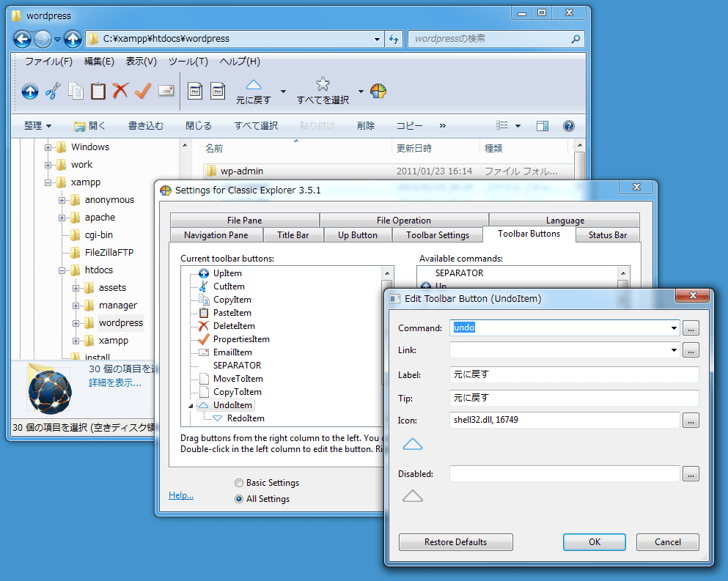Select EmailItem in current toolbar buttons
The height and width of the screenshot is (581, 728).
(x=232, y=352)
